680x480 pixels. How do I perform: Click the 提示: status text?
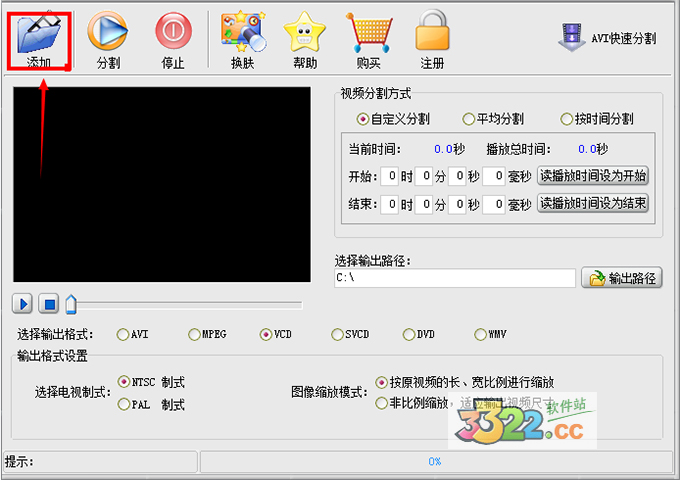pos(19,462)
